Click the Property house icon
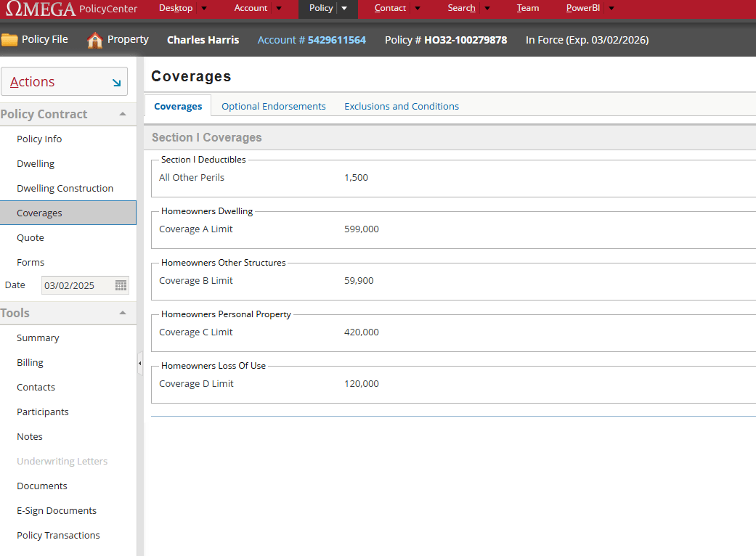The width and height of the screenshot is (756, 556). click(94, 40)
